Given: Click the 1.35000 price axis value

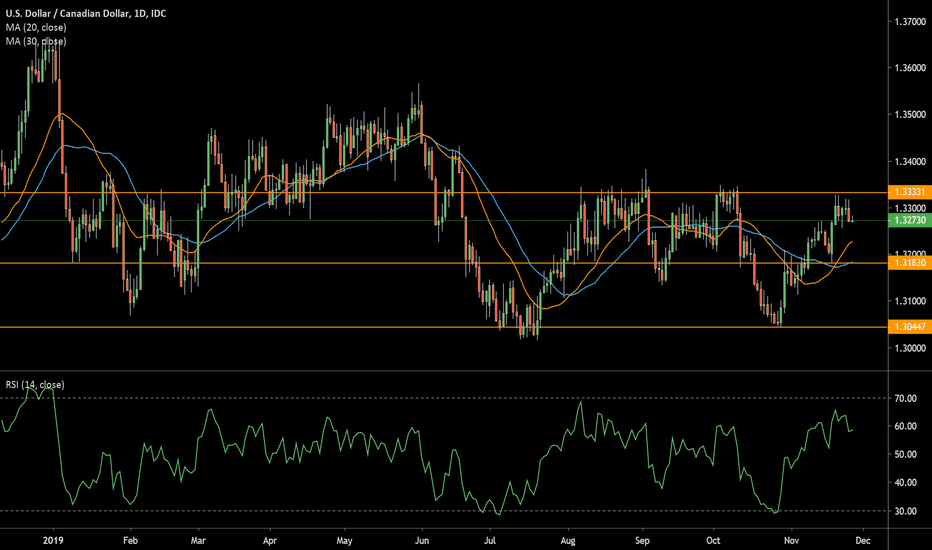Looking at the screenshot, I should pyautogui.click(x=910, y=114).
